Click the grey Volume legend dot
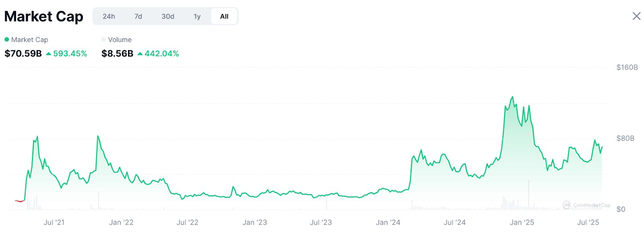644x232 pixels. coord(104,39)
